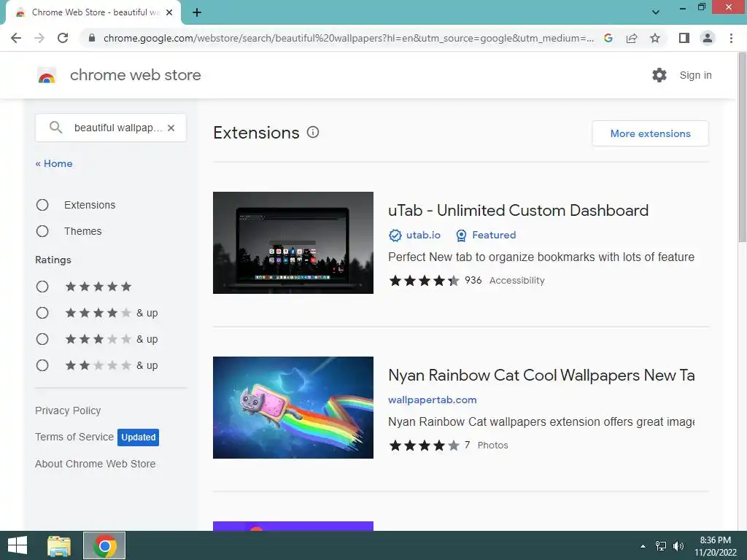This screenshot has width=747, height=560.
Task: Click the More extensions button
Action: (650, 133)
